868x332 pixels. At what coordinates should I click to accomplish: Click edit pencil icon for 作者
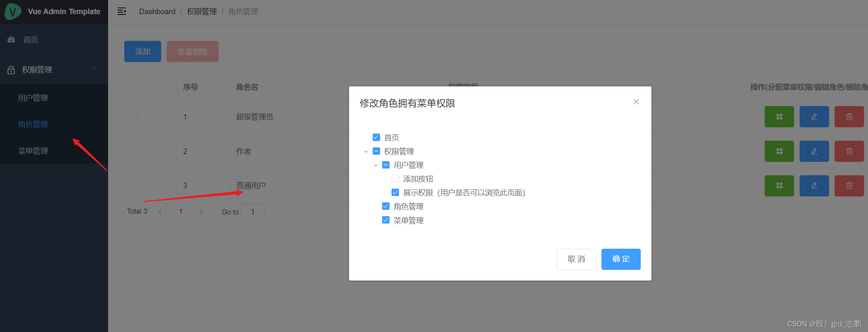pos(814,151)
